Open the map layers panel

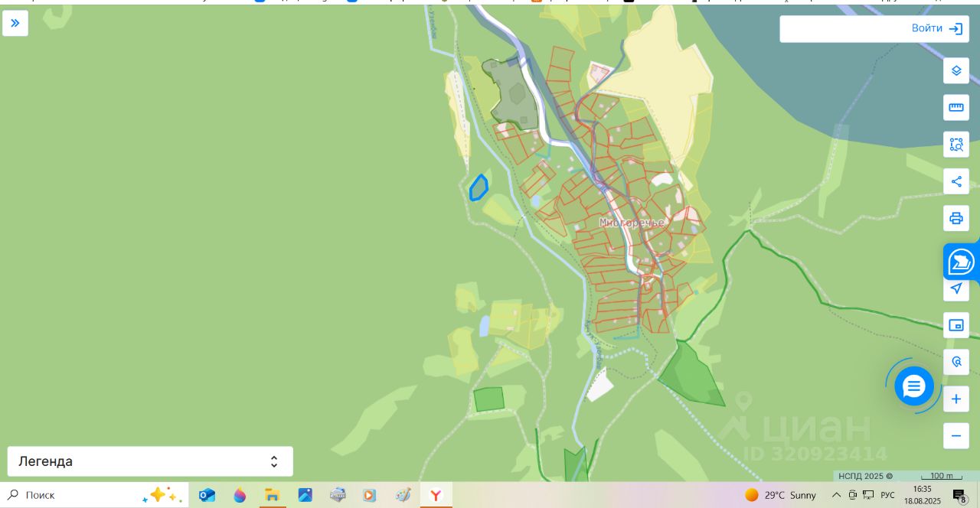956,70
